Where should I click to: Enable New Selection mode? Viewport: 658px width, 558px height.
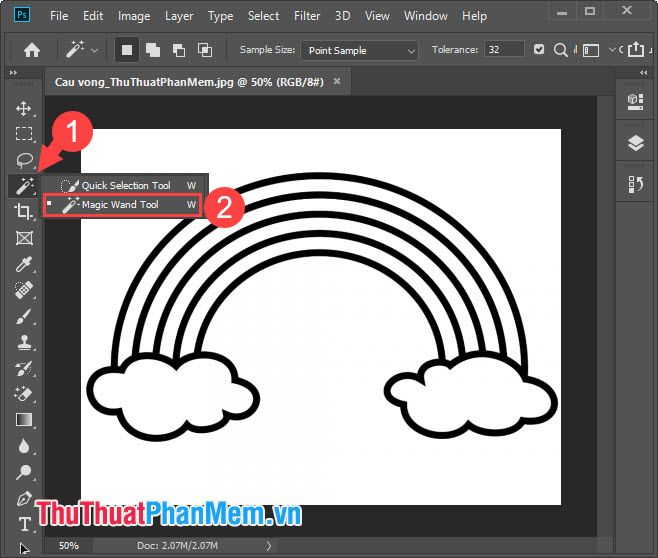[x=127, y=50]
